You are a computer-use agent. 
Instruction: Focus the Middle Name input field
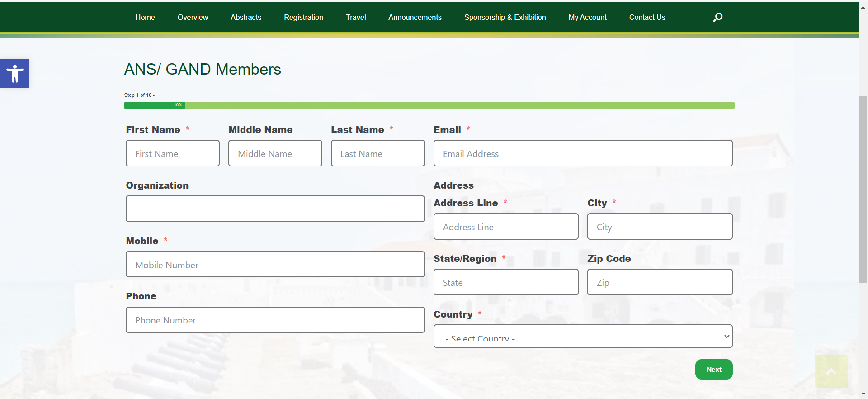(275, 153)
